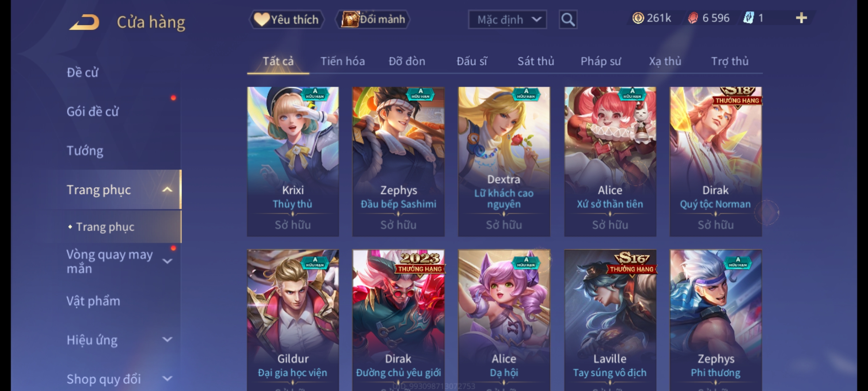
Task: Tap the gold coin balance icon
Action: click(x=638, y=18)
